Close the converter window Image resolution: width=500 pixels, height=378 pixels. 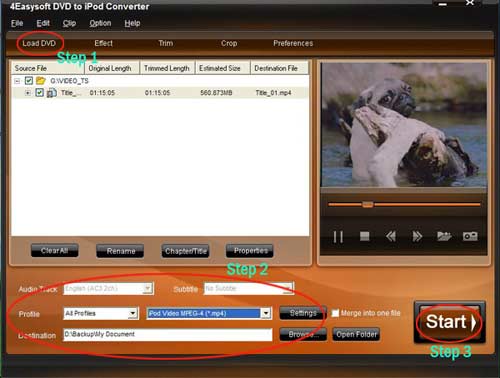[x=470, y=3]
